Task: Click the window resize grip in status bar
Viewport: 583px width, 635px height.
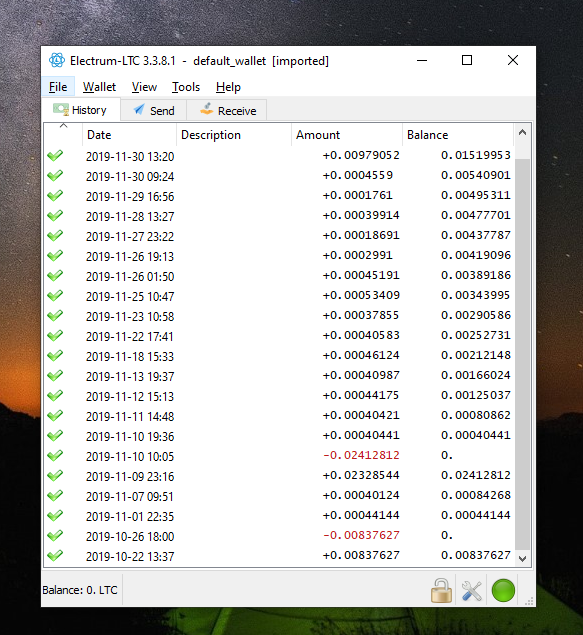Action: pos(529,601)
